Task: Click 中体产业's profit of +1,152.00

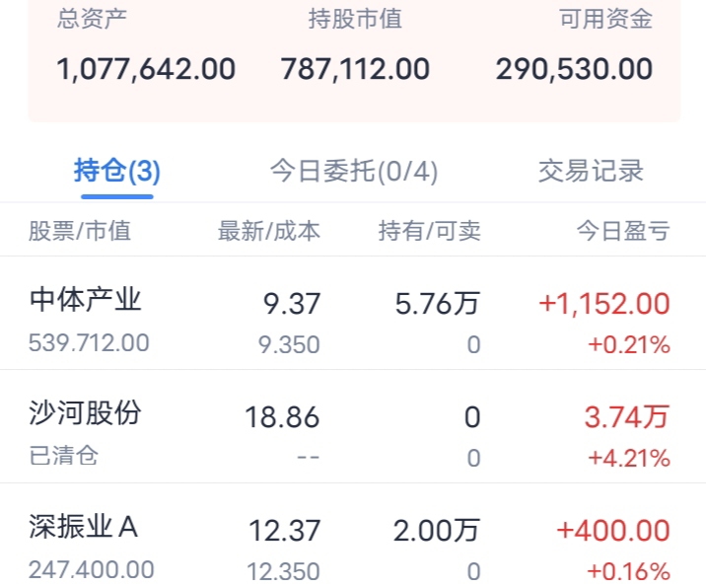Action: point(604,304)
